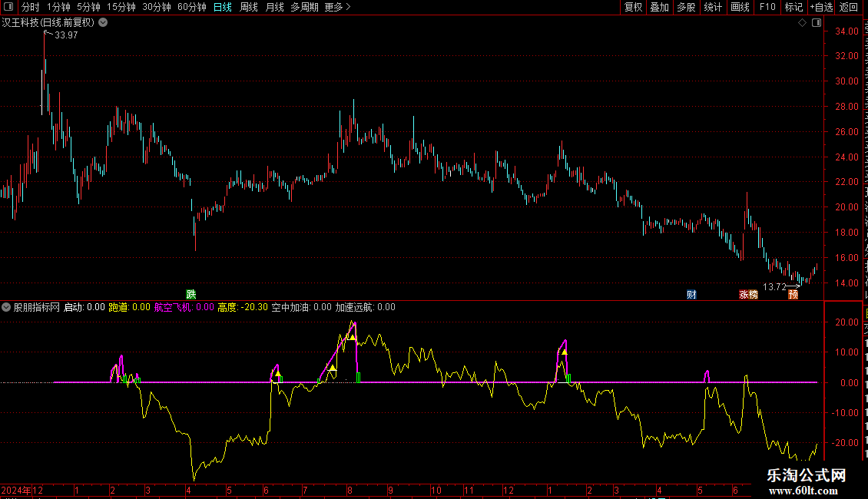Click the 叠加 overlay button

click(659, 7)
